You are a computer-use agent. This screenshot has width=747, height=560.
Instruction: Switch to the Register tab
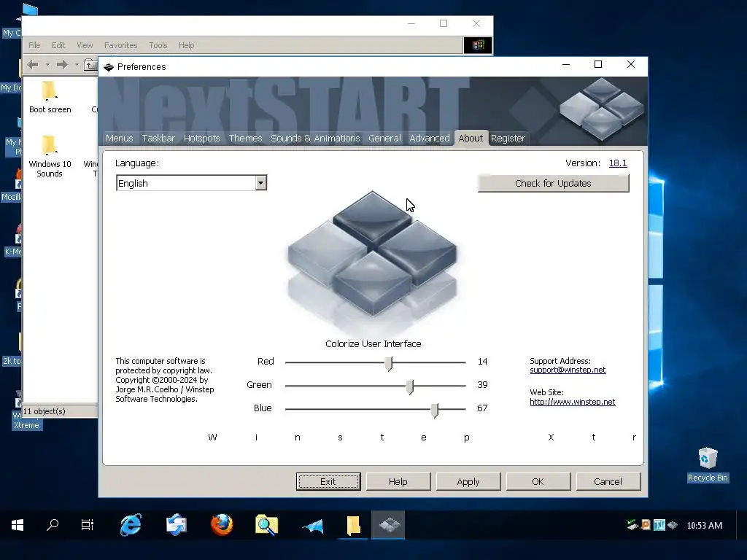click(508, 138)
